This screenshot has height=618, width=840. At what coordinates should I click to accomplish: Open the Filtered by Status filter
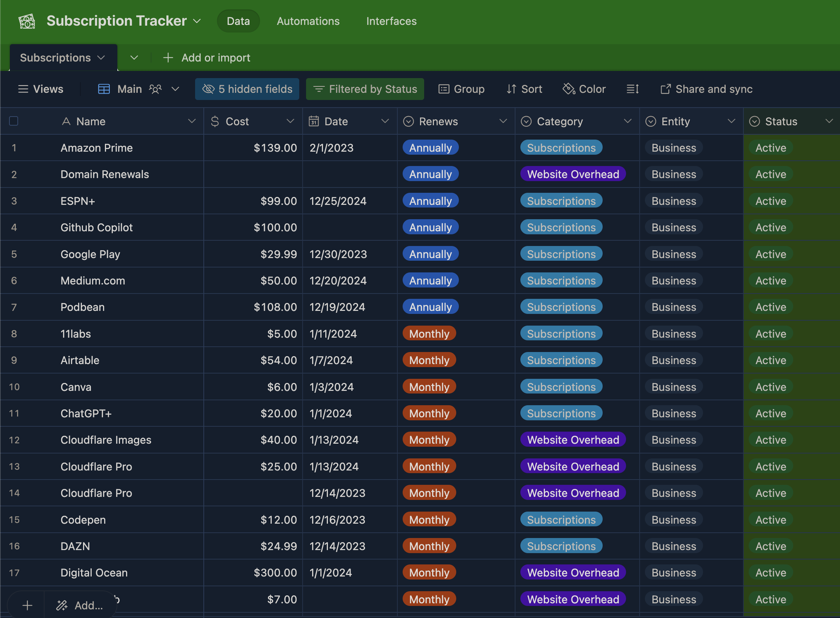pos(365,89)
